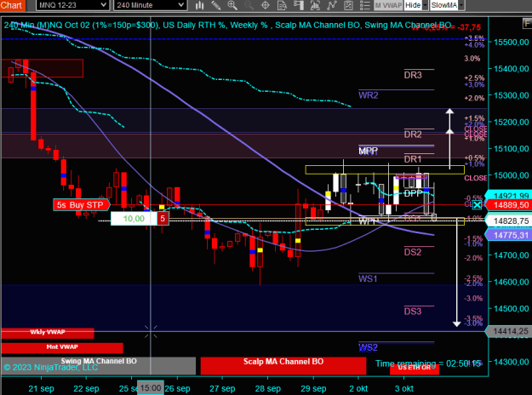Toggle the Mnt VWAP button
532x395 pixels.
[x=62, y=347]
